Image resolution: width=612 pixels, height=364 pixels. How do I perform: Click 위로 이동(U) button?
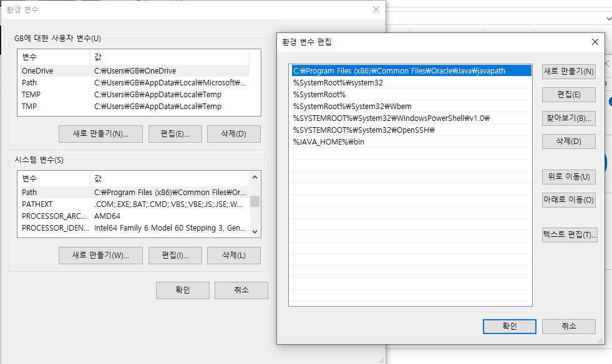tap(569, 177)
